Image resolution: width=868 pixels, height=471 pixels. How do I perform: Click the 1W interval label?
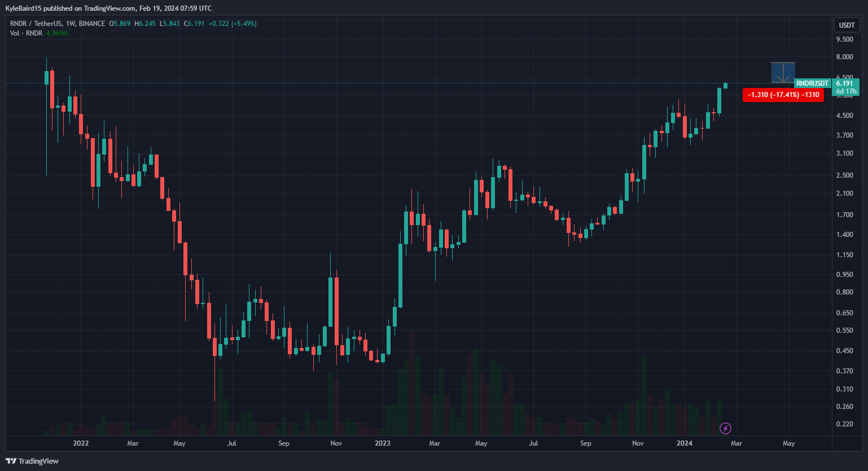71,24
